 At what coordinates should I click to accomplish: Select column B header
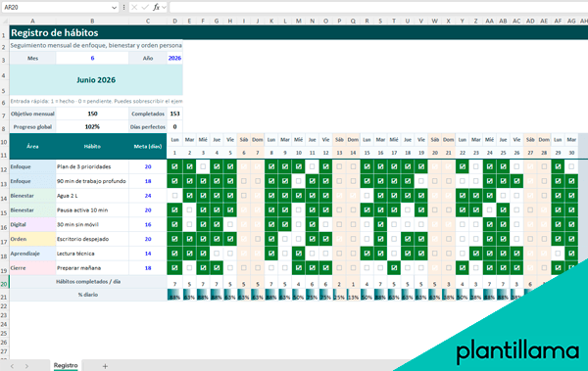[92, 22]
